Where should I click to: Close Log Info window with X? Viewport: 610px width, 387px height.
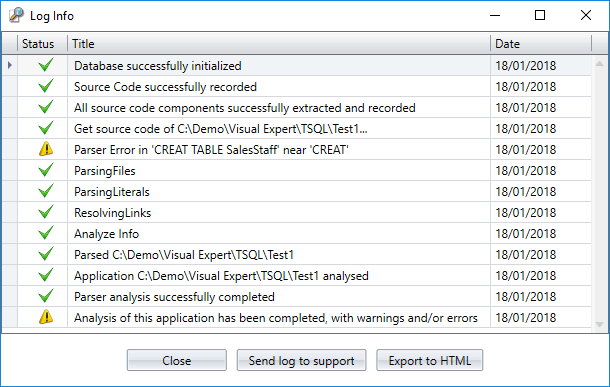586,15
